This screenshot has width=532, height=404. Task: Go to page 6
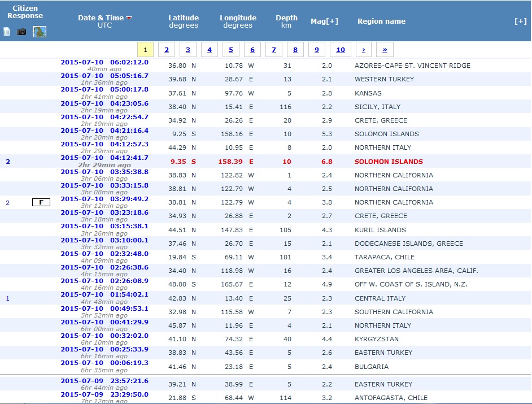click(x=252, y=50)
